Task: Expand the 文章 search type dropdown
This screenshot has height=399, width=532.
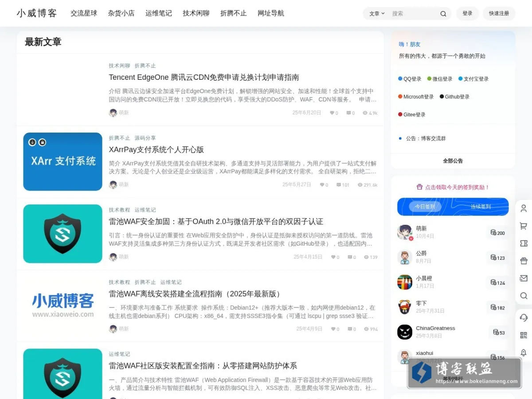Action: pyautogui.click(x=377, y=14)
